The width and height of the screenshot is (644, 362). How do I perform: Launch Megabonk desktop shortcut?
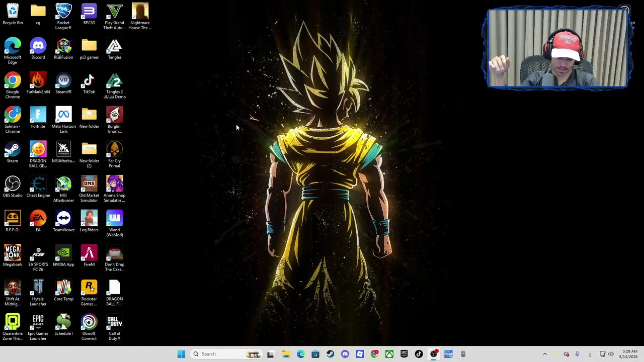pos(13,255)
